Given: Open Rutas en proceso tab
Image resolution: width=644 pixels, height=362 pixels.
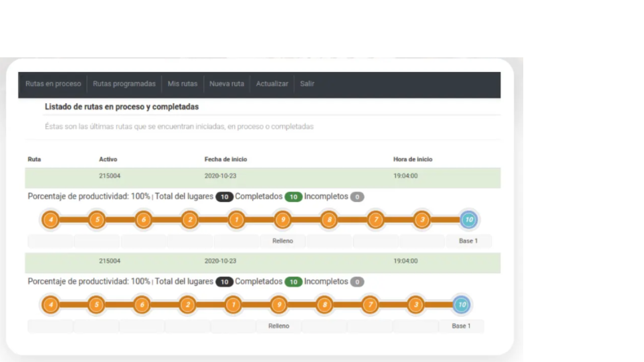Looking at the screenshot, I should click(53, 84).
